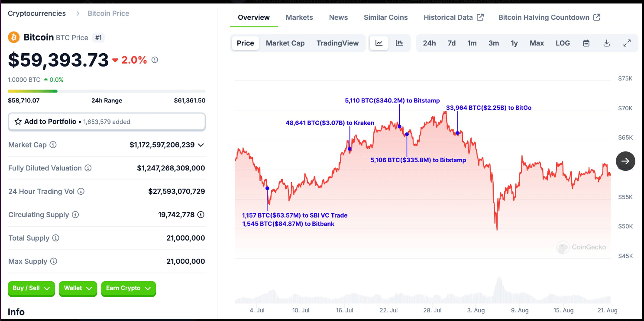644x321 pixels.
Task: Open the Earn Crypto dropdown
Action: [x=128, y=289]
